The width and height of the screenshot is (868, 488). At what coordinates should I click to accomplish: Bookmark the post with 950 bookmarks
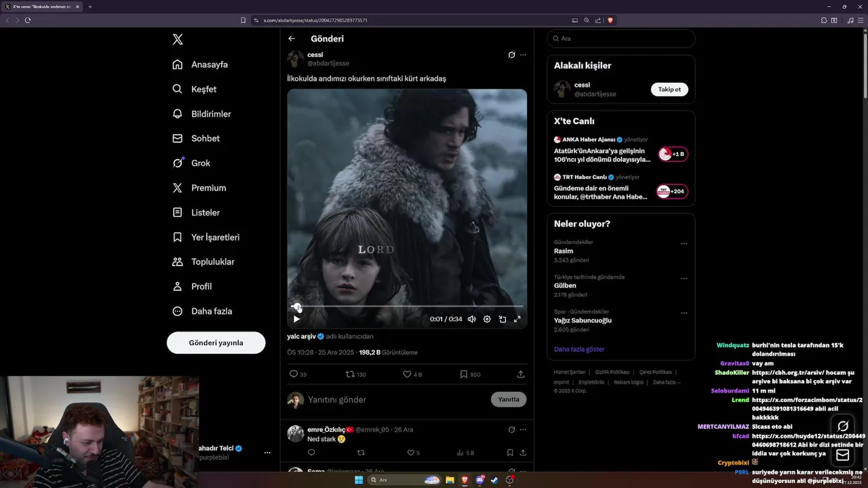click(470, 374)
